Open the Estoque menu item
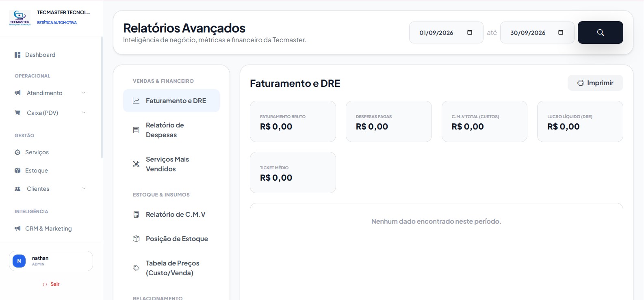This screenshot has width=644, height=300. tap(51, 171)
